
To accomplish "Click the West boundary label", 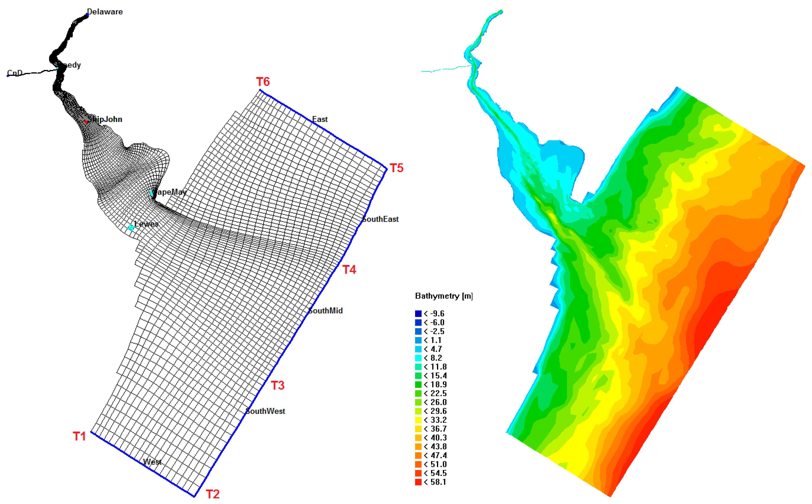I will pyautogui.click(x=152, y=462).
